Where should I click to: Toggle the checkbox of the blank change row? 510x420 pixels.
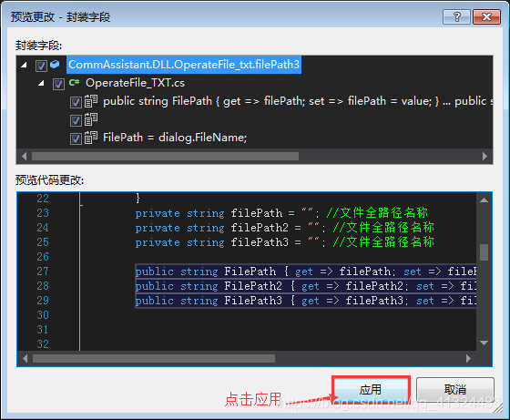point(76,120)
